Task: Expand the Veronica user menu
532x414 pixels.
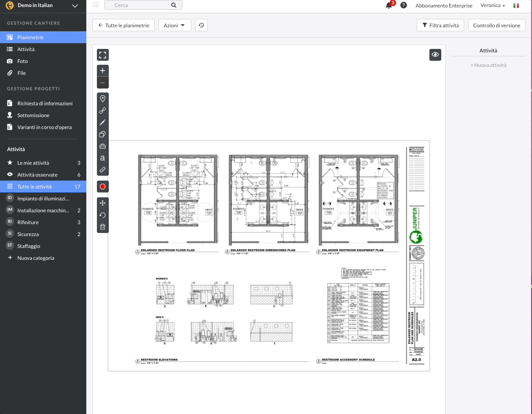Action: [492, 6]
